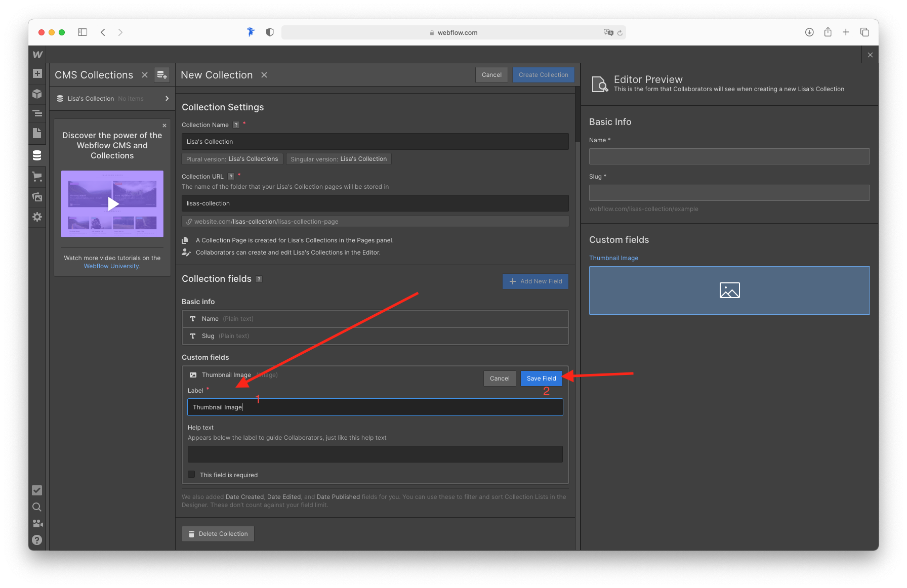Open the Add Elements panel icon
This screenshot has width=907, height=588.
click(x=37, y=73)
